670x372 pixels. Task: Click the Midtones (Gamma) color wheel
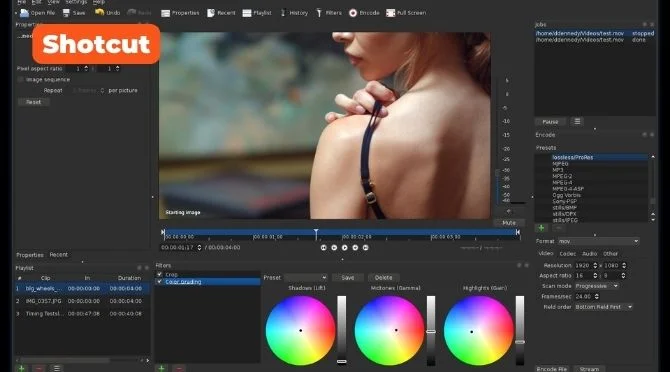tap(389, 331)
